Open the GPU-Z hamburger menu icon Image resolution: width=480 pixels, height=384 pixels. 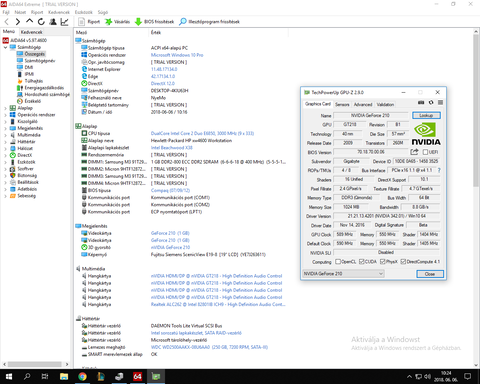point(440,103)
